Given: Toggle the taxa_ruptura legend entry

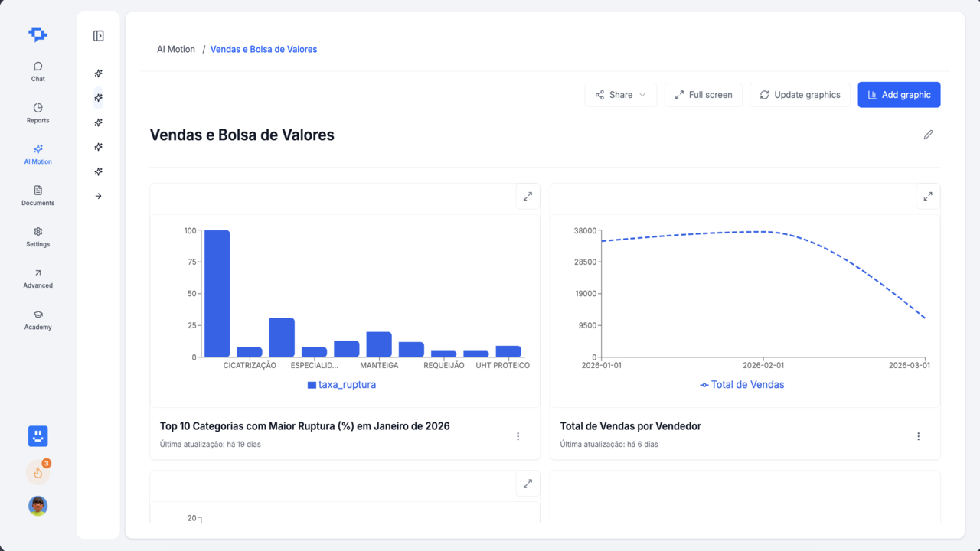Looking at the screenshot, I should 341,385.
